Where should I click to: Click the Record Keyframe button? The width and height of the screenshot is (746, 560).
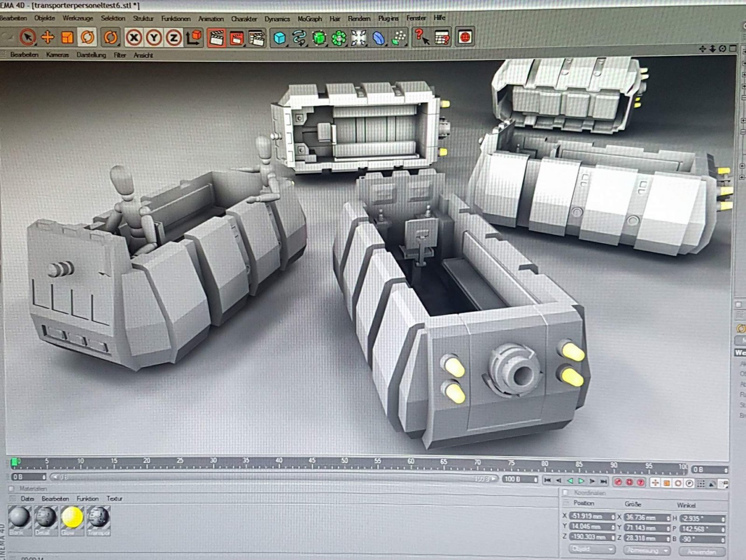tap(618, 482)
